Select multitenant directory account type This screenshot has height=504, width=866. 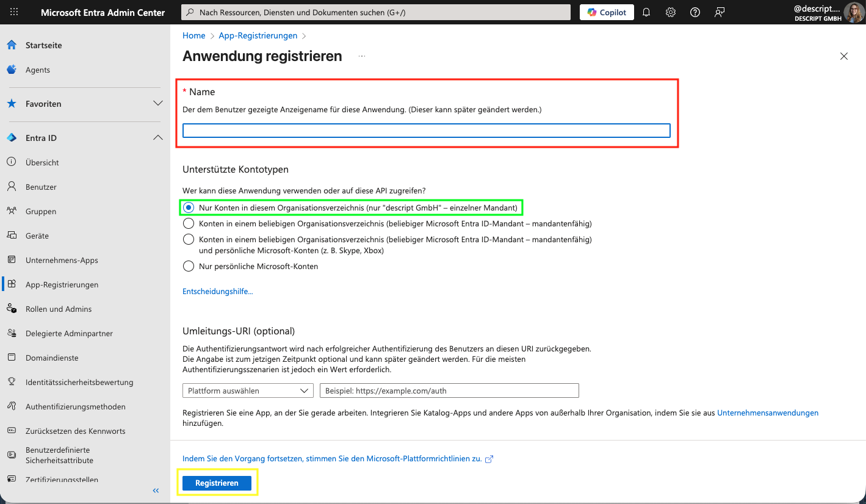pyautogui.click(x=189, y=223)
